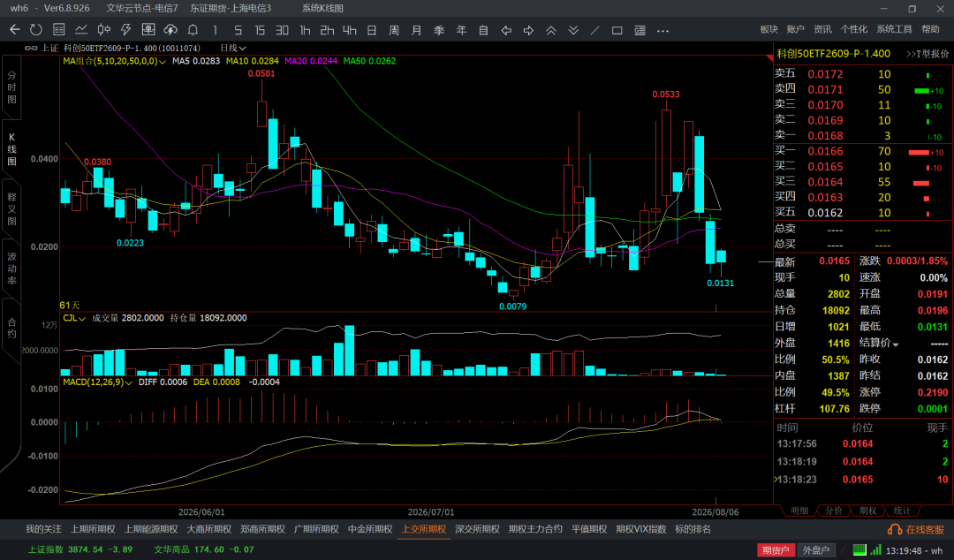The width and height of the screenshot is (954, 560).
Task: Switch to the 分价 bottom panel tab
Action: (834, 511)
